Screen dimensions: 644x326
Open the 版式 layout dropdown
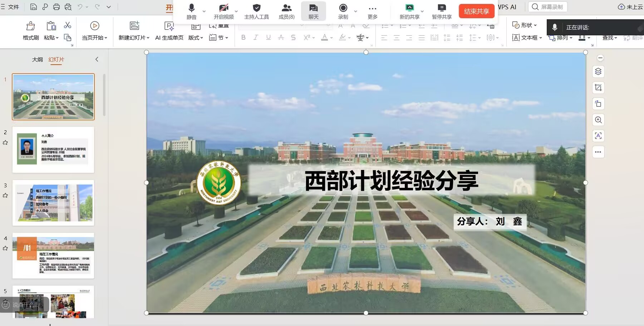(196, 37)
